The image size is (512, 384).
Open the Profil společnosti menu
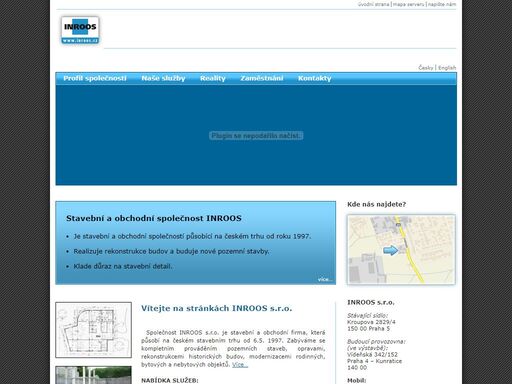coord(95,78)
